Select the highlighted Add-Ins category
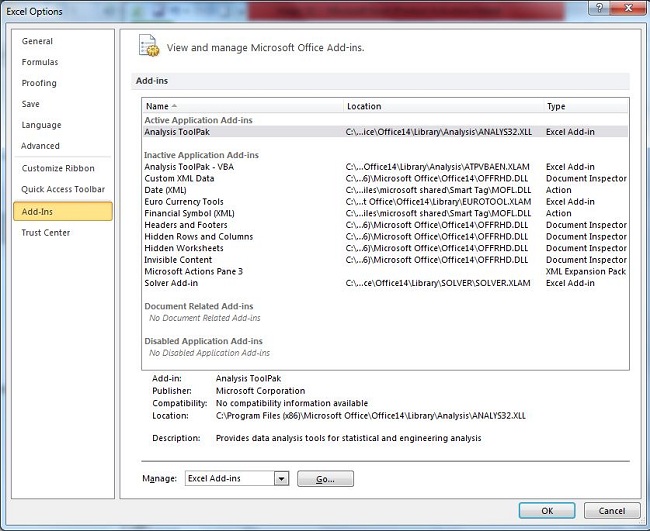Image resolution: width=650 pixels, height=531 pixels. [x=63, y=211]
